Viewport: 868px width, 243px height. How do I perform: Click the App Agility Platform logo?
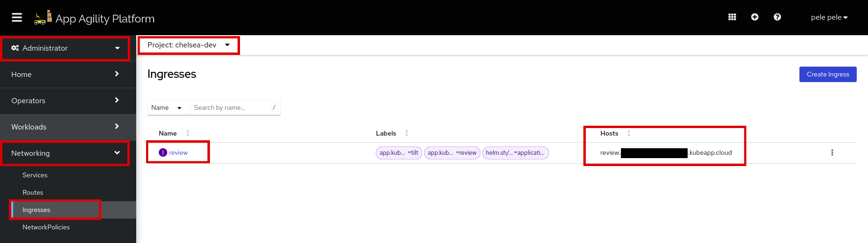(x=94, y=18)
